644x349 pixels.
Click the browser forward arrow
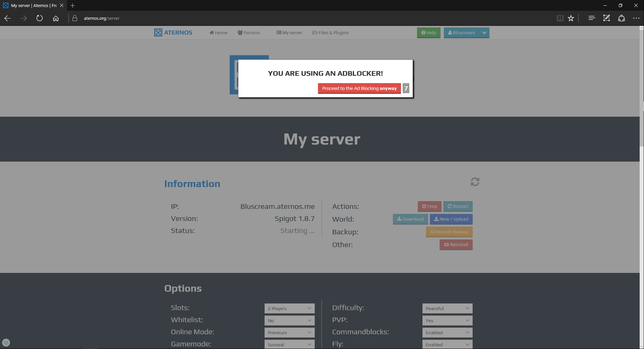tap(23, 18)
